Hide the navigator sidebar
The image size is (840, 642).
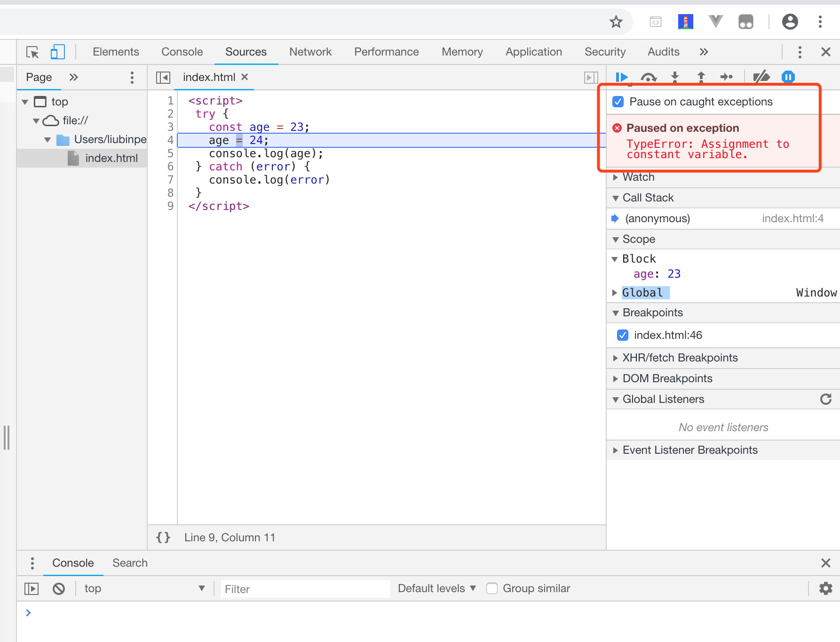pos(163,77)
